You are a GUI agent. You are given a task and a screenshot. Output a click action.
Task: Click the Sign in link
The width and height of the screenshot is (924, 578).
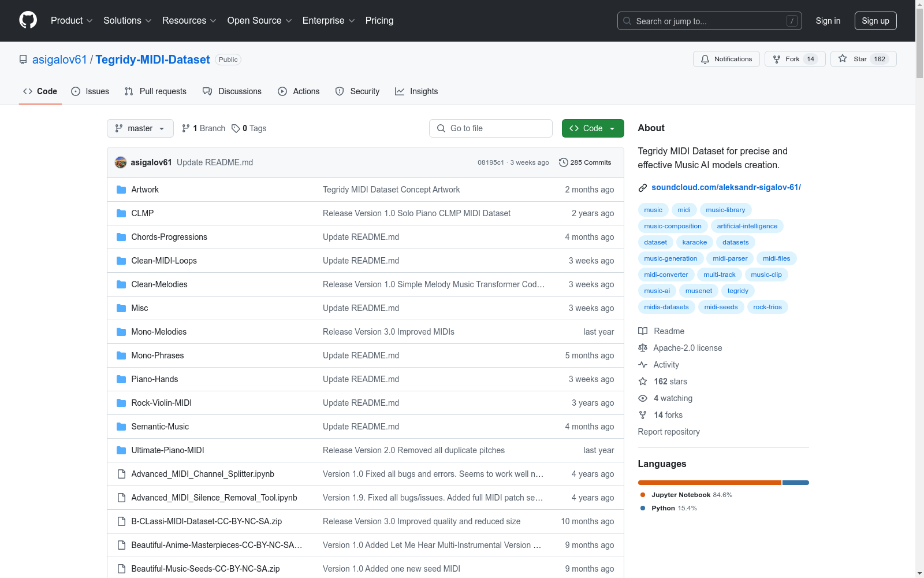tap(828, 21)
